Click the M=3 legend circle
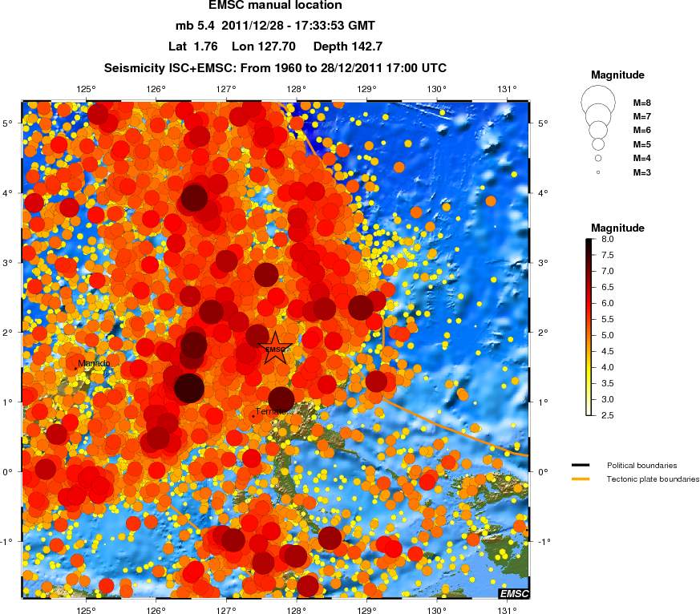Viewport: 700px width, 614px height. 598,172
